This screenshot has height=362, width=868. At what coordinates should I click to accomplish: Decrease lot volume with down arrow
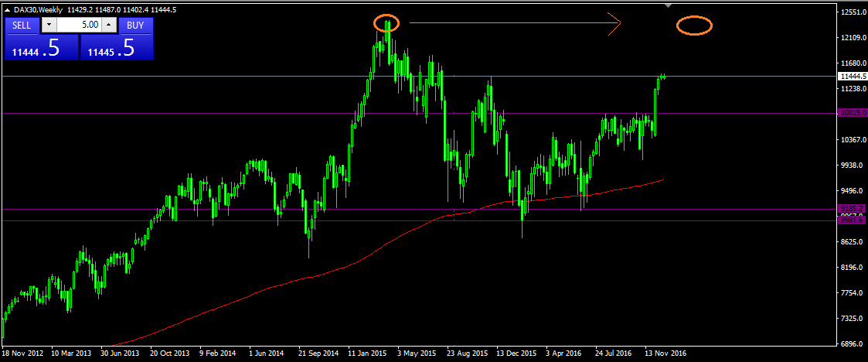49,25
